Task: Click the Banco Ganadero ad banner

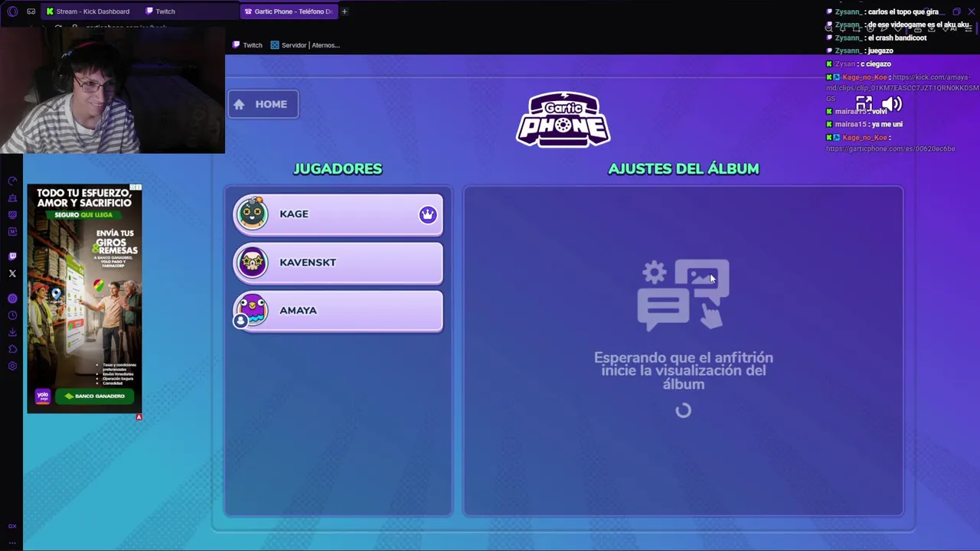Action: pos(84,298)
